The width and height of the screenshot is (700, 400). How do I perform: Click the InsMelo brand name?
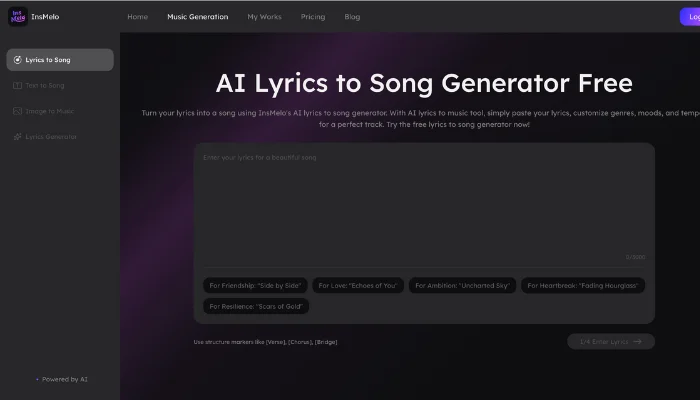click(45, 17)
